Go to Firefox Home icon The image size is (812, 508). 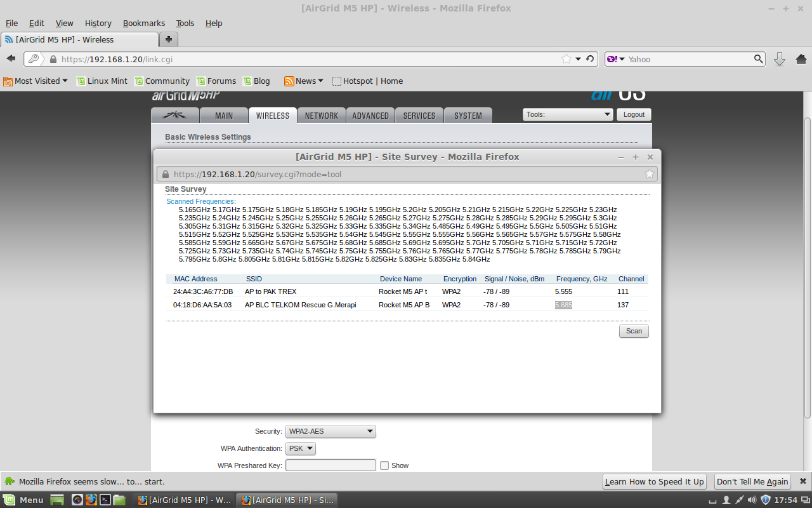pyautogui.click(x=801, y=59)
